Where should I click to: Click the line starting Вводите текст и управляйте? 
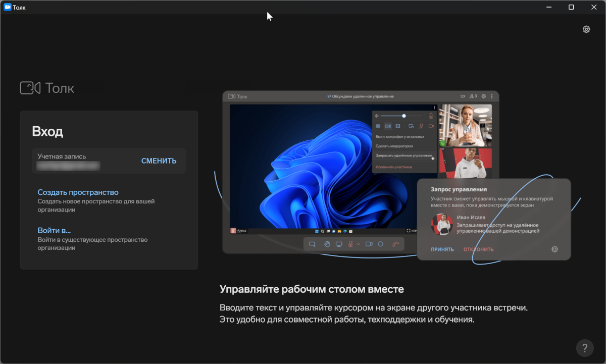[x=374, y=308]
